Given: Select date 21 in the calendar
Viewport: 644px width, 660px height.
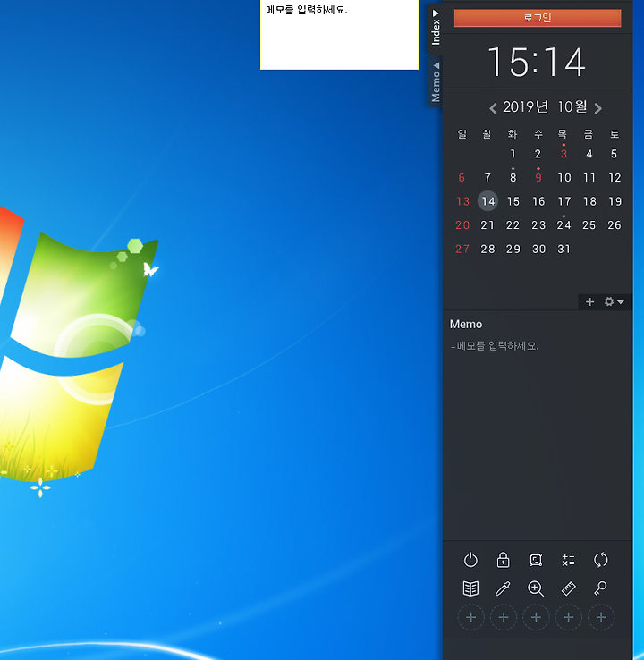Looking at the screenshot, I should 487,225.
